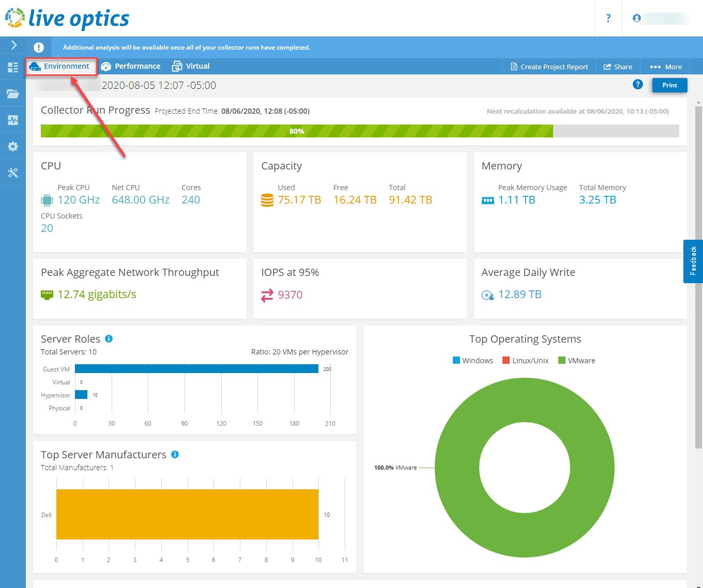This screenshot has width=703, height=588.
Task: Click the Dell bar in manufacturers chart
Action: pyautogui.click(x=187, y=514)
